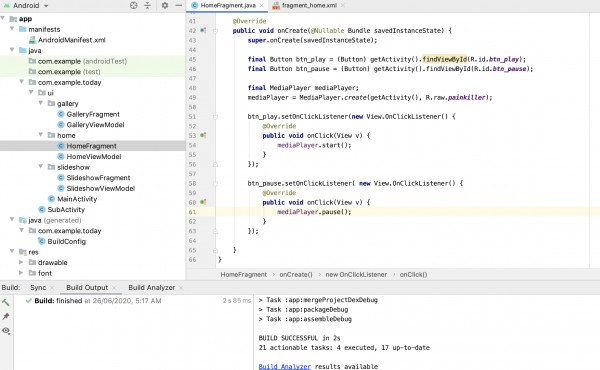Image resolution: width=600 pixels, height=370 pixels.
Task: Click override gutter icon on line 53
Action: tap(203, 135)
